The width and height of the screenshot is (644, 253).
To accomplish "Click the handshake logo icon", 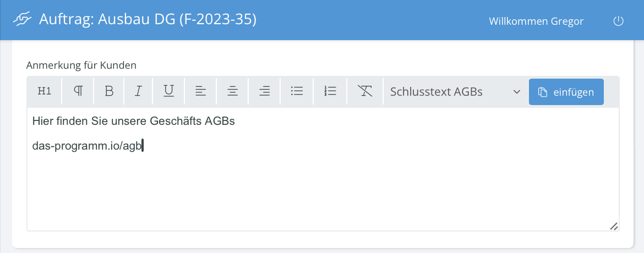I will (23, 19).
